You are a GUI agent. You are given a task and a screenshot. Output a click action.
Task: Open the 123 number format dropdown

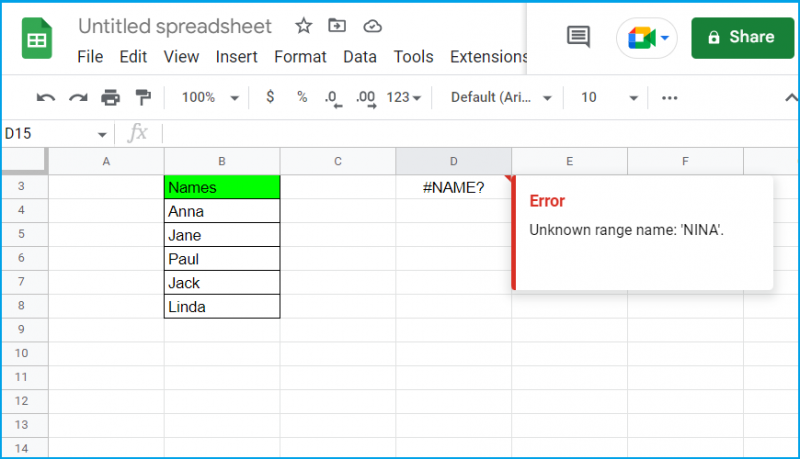[x=403, y=97]
